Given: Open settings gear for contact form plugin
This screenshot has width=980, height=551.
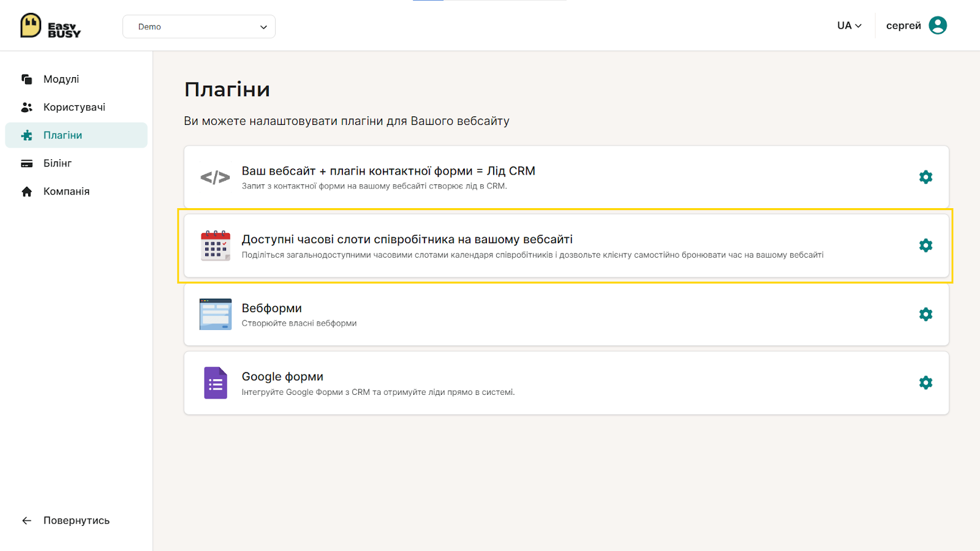Looking at the screenshot, I should [925, 177].
